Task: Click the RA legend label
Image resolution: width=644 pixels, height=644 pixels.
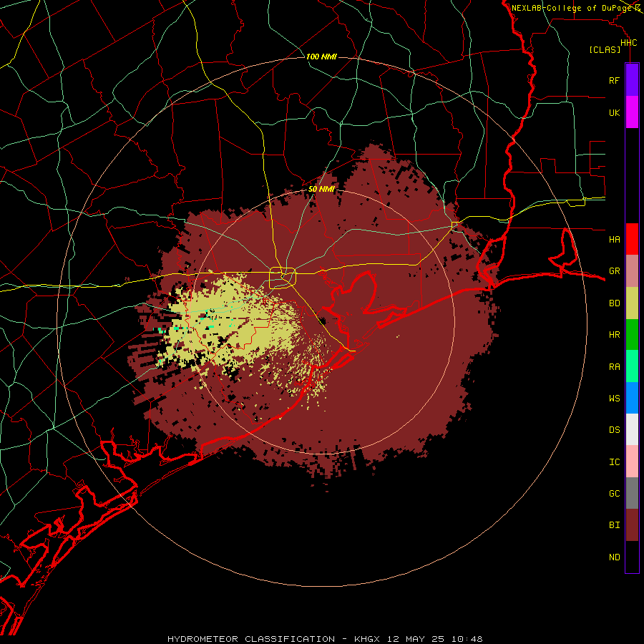Action: click(614, 367)
